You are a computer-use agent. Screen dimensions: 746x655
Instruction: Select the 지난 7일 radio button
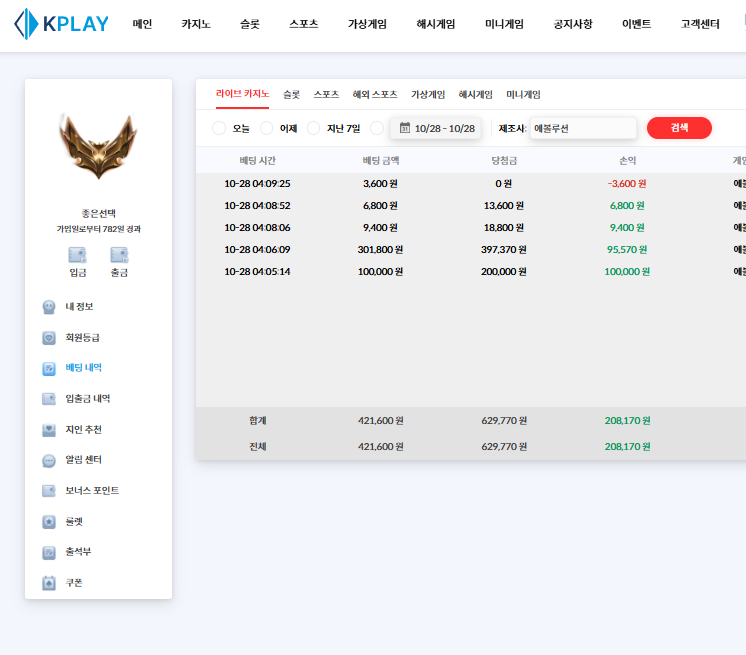click(x=314, y=128)
